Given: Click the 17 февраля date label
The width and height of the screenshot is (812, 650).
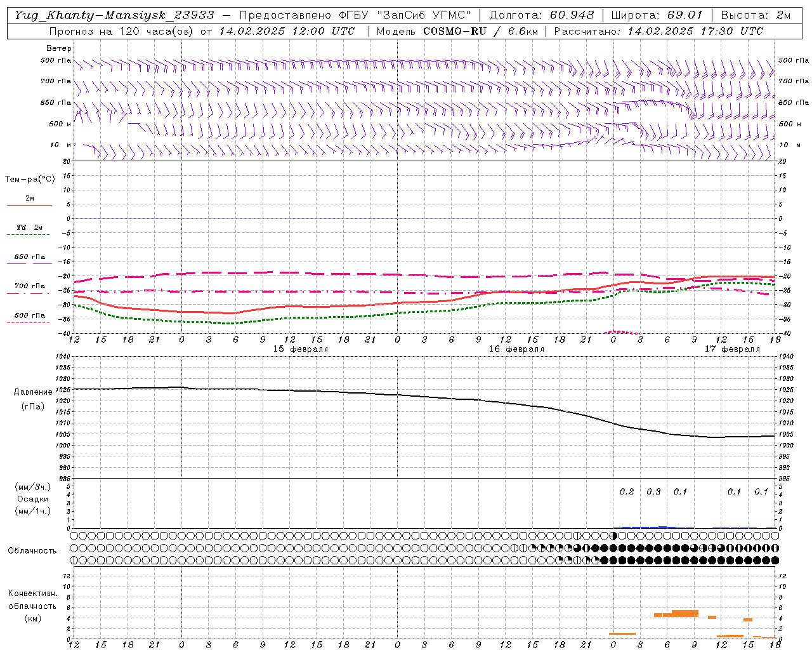Looking at the screenshot, I should coord(732,349).
